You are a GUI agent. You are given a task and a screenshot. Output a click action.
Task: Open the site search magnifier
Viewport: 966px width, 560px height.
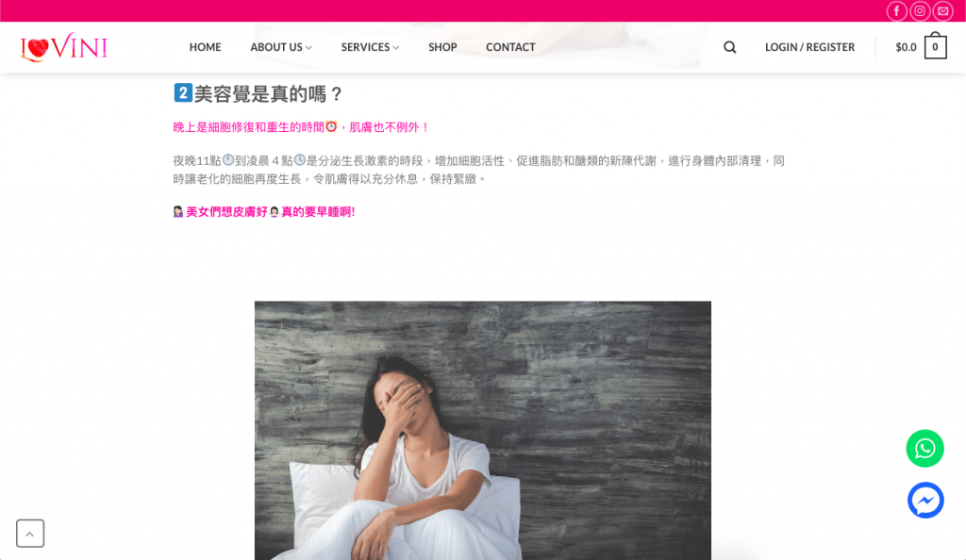point(729,47)
